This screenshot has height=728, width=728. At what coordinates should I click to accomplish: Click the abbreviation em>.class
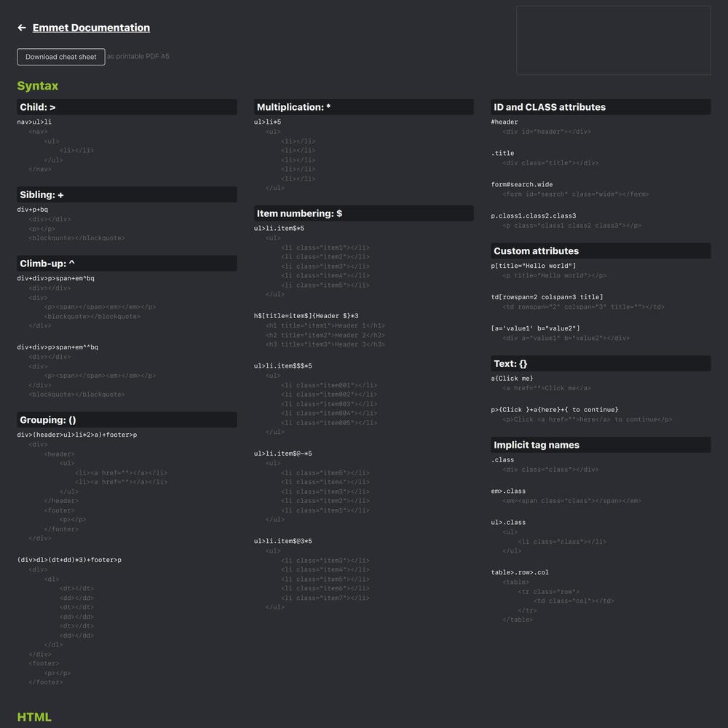(508, 491)
